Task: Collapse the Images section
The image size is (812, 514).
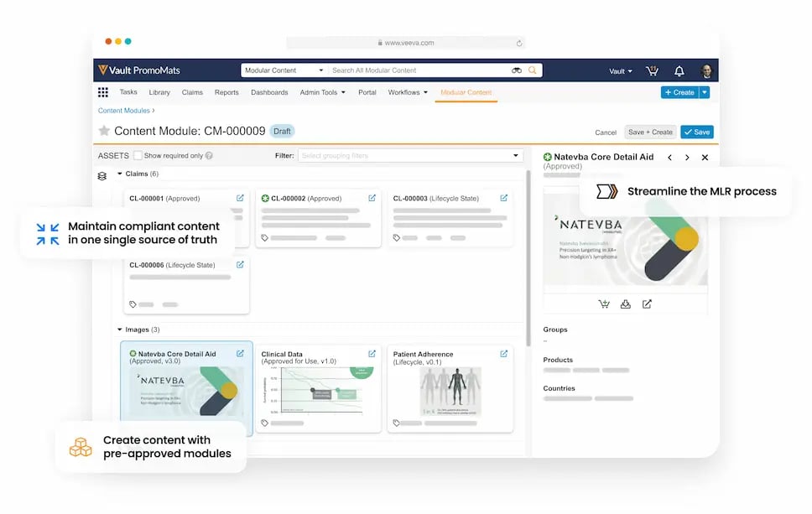Action: pos(120,330)
